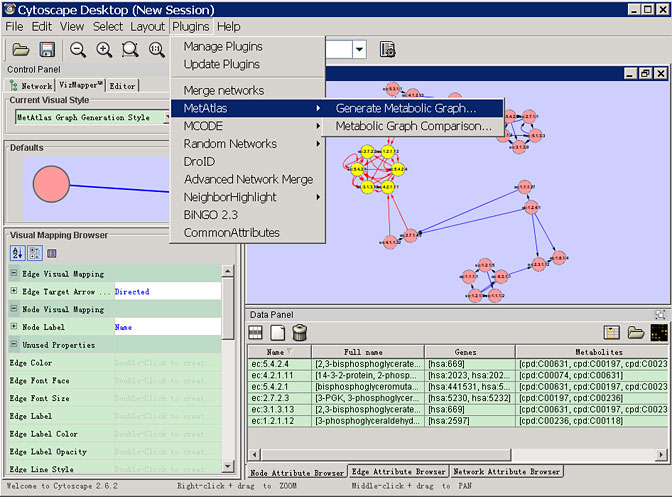Viewport: 672px width, 497px height.
Task: Select Generate Metabolic Graph submenu item
Action: point(406,108)
